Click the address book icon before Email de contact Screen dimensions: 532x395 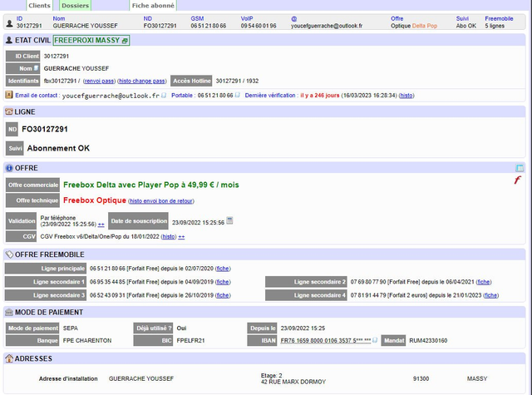[9, 95]
